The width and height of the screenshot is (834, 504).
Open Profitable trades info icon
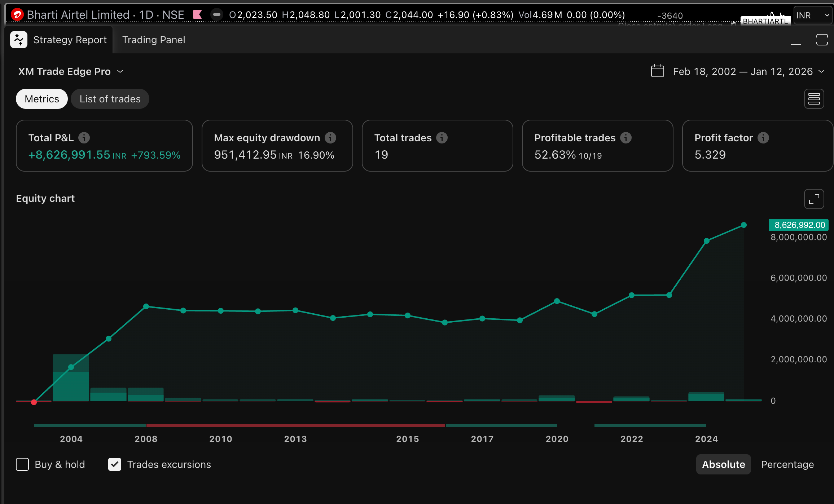(626, 138)
